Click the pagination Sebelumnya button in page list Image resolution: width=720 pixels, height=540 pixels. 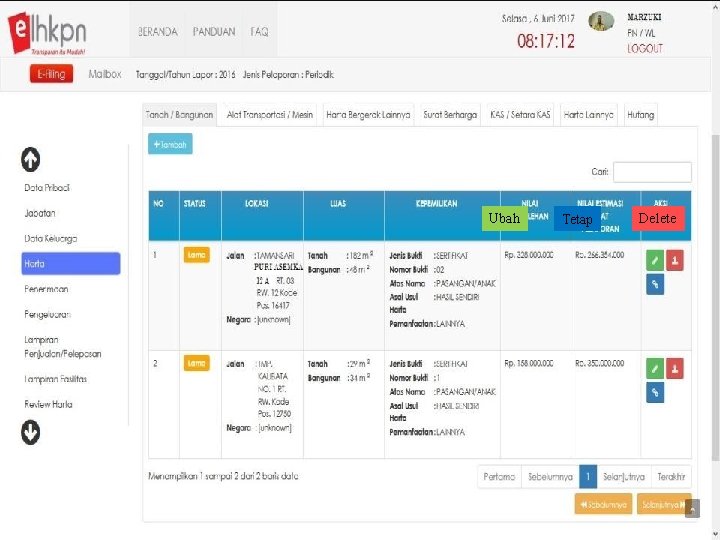pos(550,477)
